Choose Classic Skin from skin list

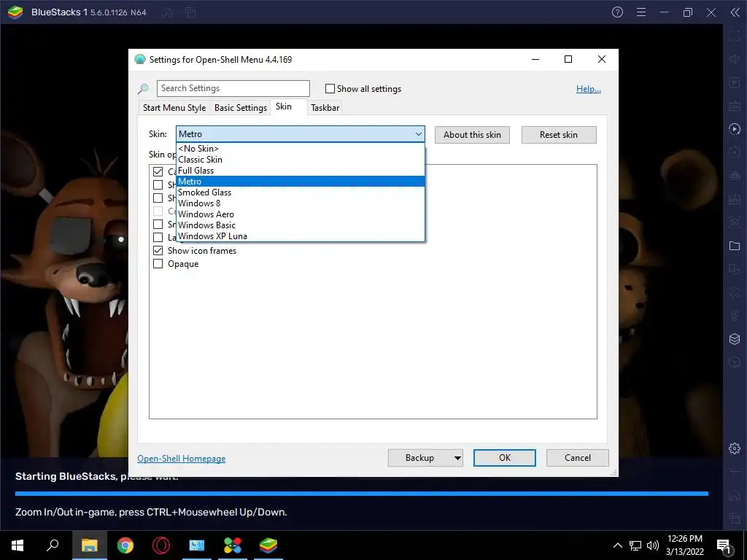[x=300, y=160]
